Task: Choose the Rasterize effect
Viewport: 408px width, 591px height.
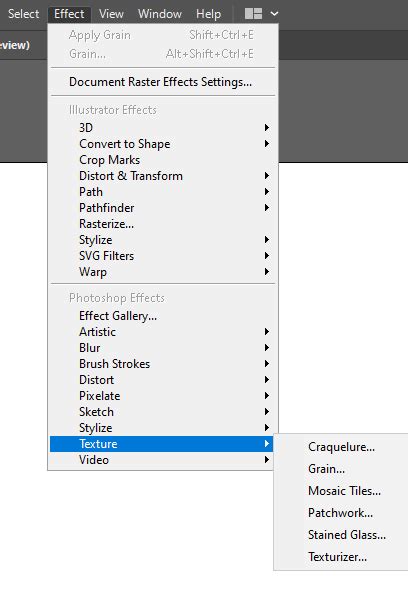Action: click(x=163, y=224)
